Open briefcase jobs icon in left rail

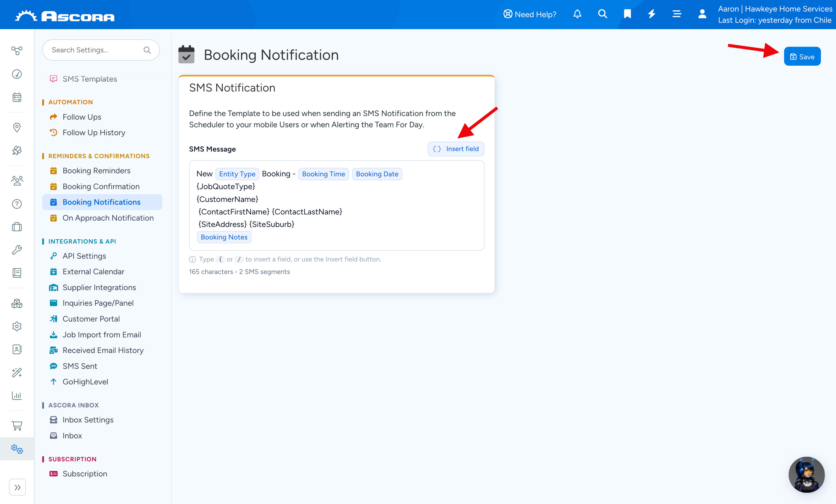(x=17, y=227)
